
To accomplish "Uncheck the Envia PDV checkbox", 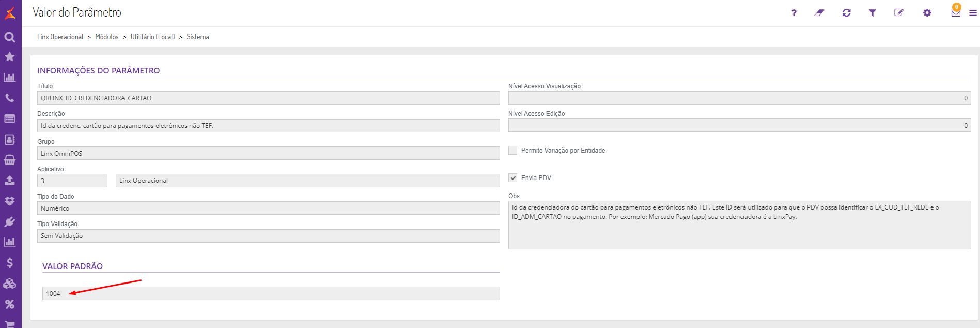I will [x=513, y=178].
